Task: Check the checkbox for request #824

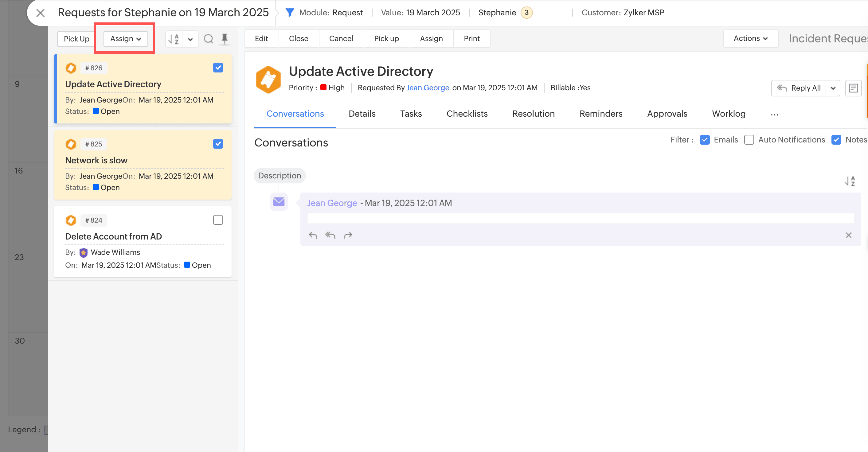Action: pos(218,220)
